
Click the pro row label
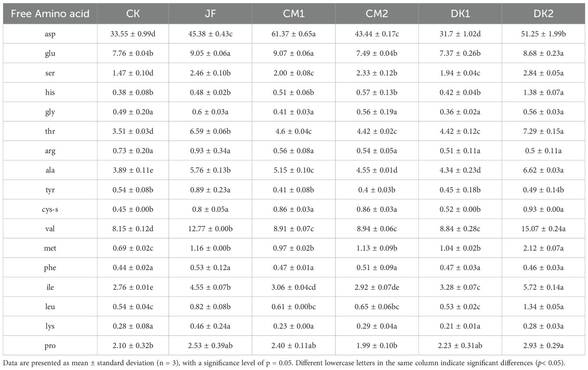(50, 345)
